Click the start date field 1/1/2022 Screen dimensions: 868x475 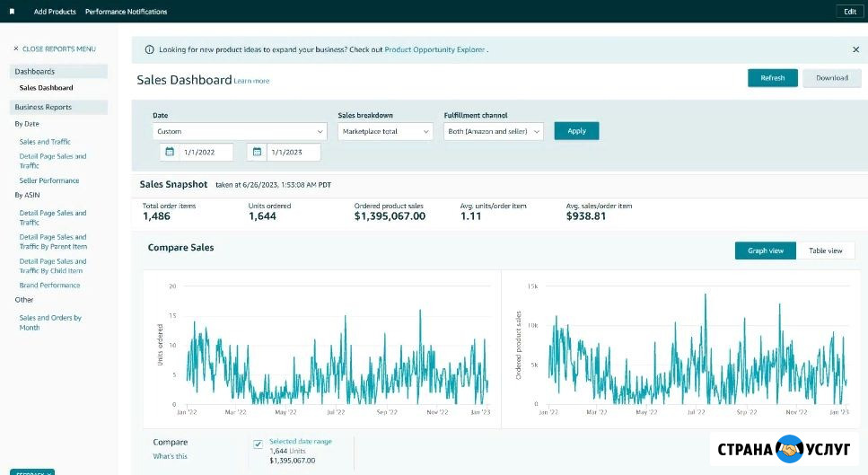(x=205, y=153)
